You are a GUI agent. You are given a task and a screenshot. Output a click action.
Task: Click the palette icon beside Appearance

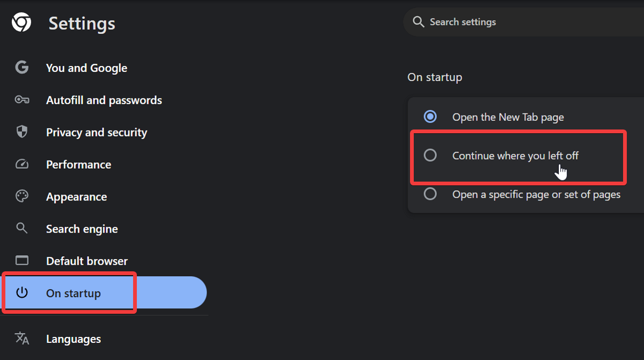[x=21, y=196]
